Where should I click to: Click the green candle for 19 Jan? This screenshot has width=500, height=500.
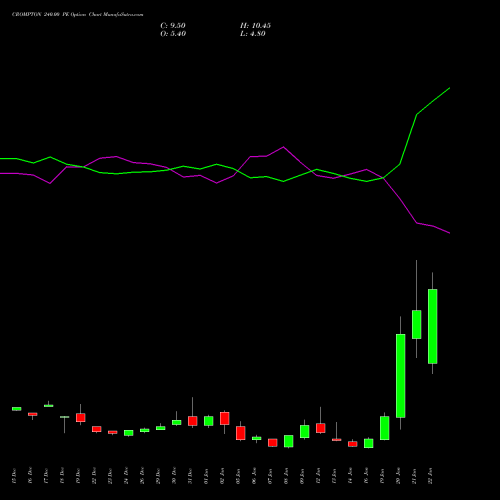tap(385, 428)
